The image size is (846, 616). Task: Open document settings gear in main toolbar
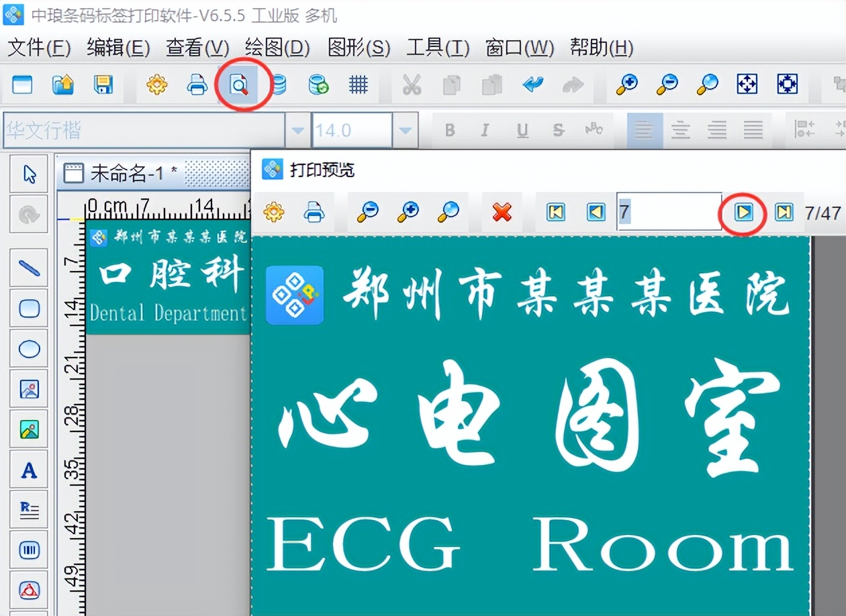point(157,85)
